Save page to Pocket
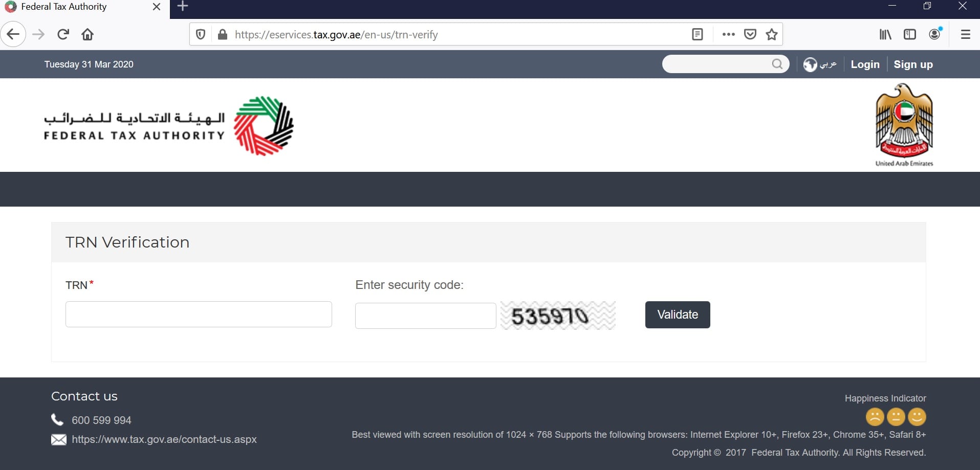Viewport: 980px width, 470px height. tap(750, 34)
